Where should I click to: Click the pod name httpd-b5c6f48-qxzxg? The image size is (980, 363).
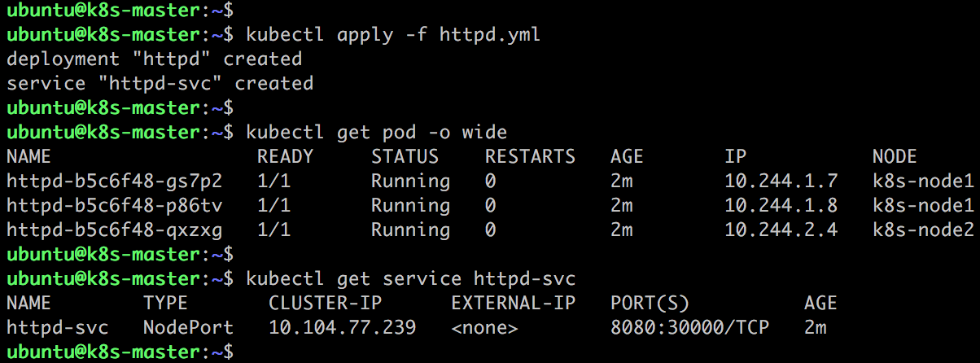(114, 230)
